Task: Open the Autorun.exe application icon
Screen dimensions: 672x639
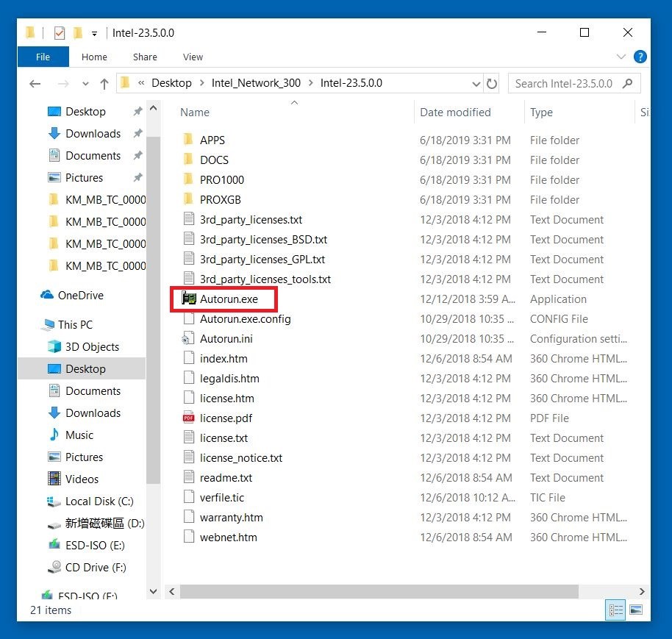Action: click(x=189, y=299)
